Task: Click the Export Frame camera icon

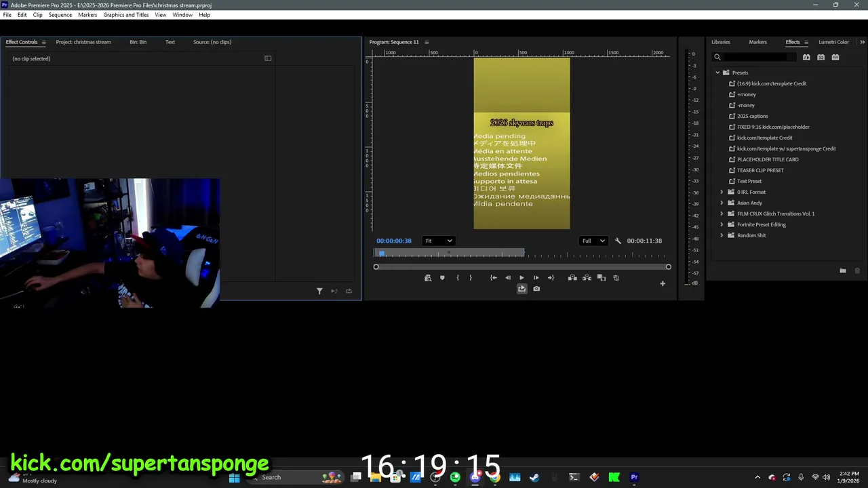Action: point(536,289)
